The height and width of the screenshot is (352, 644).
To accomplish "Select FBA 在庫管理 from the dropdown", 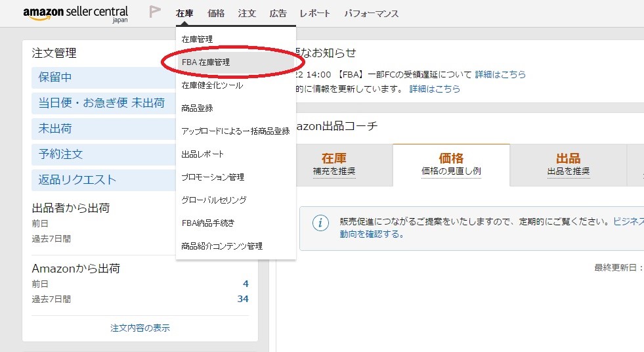I will (x=236, y=62).
